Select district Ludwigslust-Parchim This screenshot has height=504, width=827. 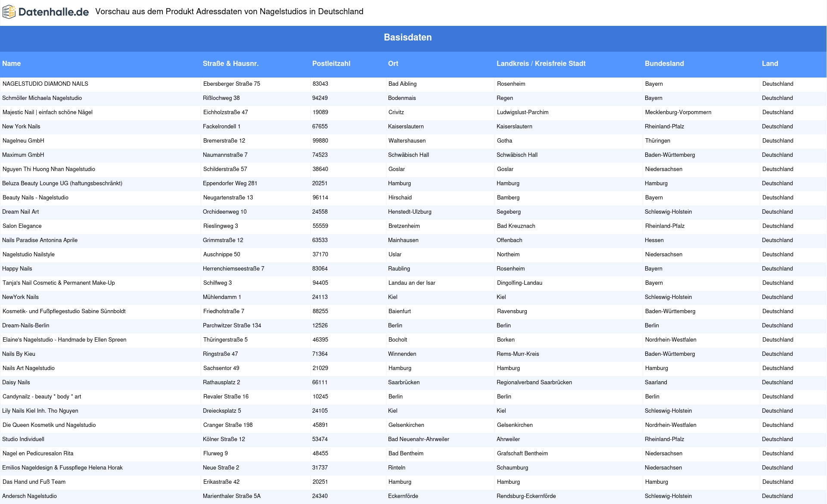click(523, 112)
